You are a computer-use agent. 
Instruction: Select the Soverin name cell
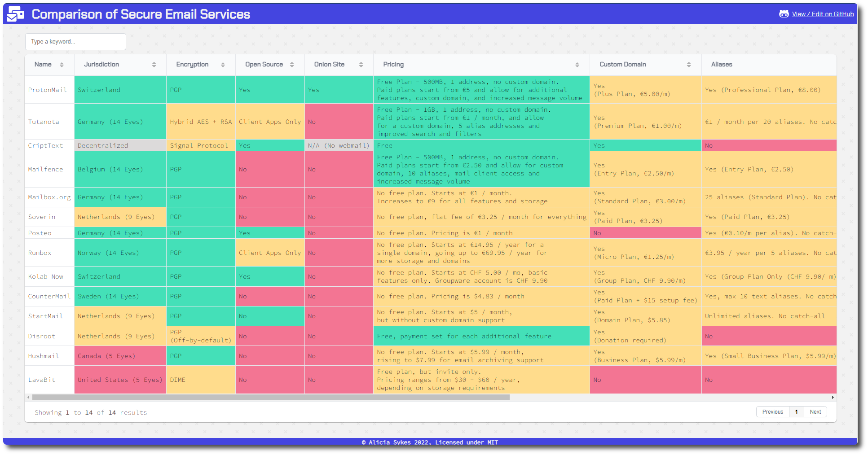49,217
